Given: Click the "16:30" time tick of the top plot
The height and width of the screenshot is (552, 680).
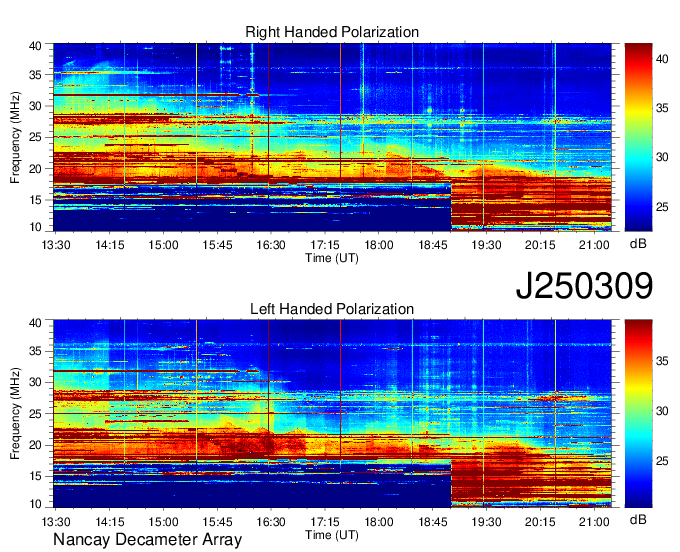Looking at the screenshot, I should point(271,245).
